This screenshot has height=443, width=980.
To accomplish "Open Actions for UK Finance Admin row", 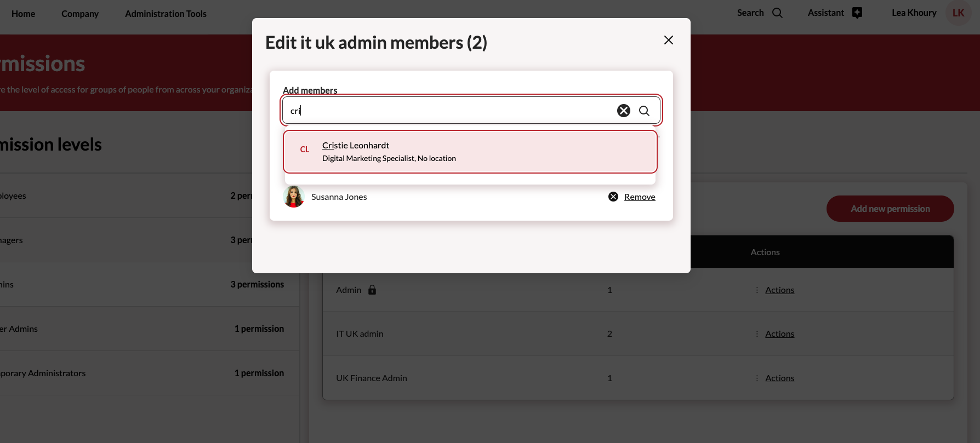I will tap(779, 378).
